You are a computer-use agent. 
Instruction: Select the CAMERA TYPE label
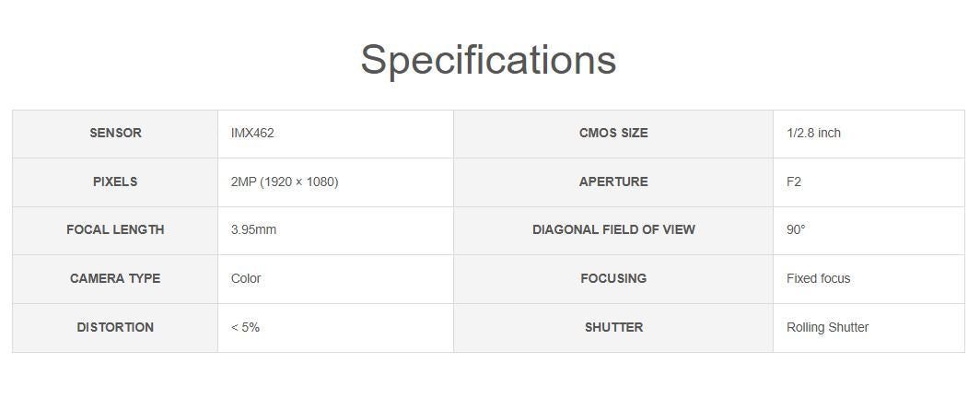point(115,279)
